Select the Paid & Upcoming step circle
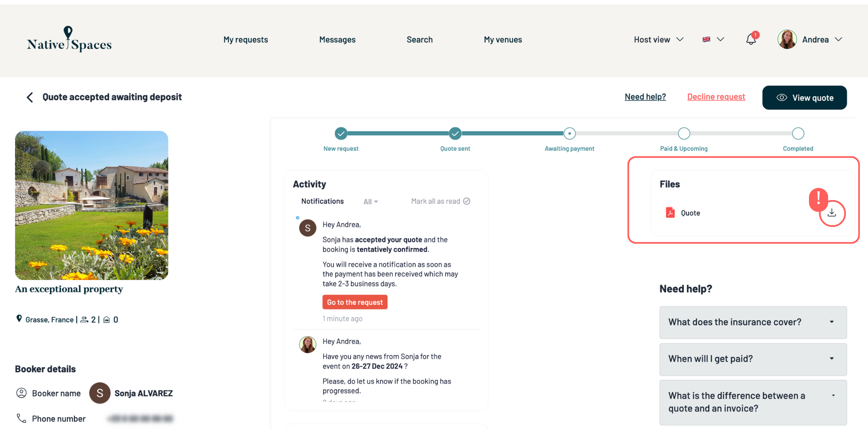 684,134
